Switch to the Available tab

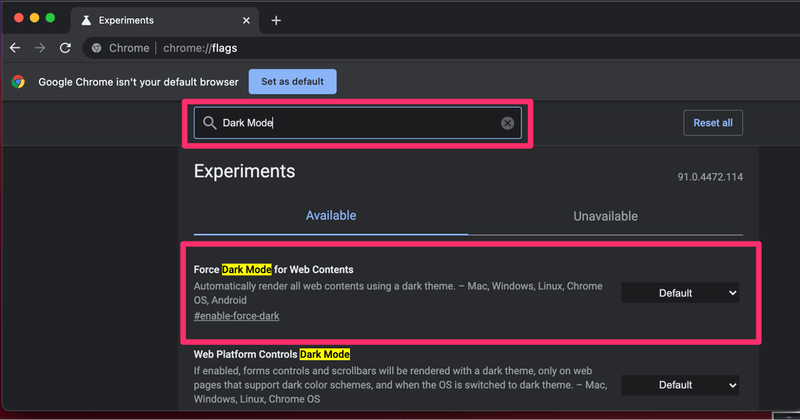point(330,216)
